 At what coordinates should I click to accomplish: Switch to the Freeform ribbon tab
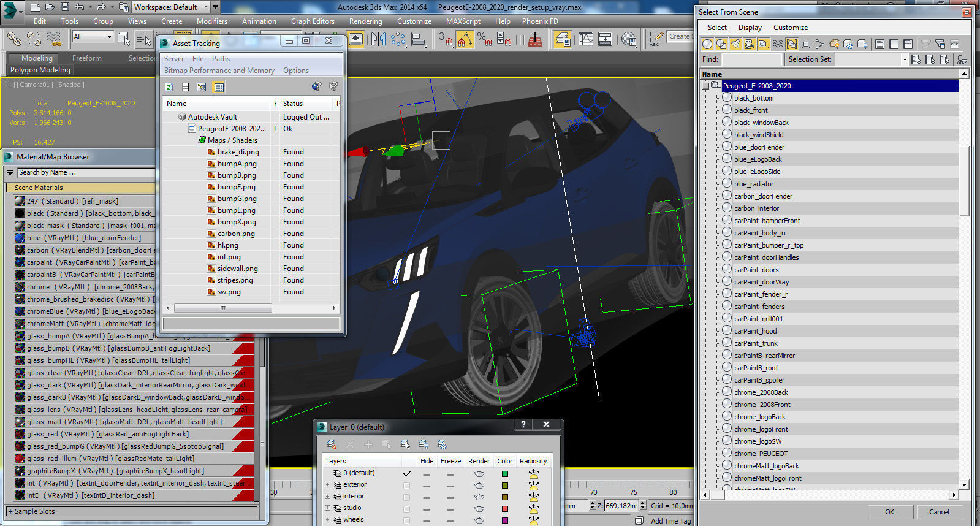tap(87, 58)
